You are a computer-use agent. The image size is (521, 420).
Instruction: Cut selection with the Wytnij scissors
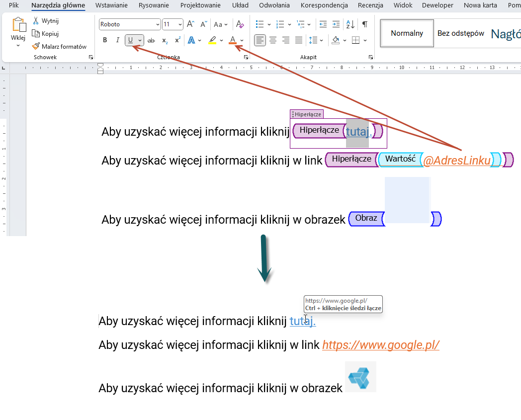[46, 21]
